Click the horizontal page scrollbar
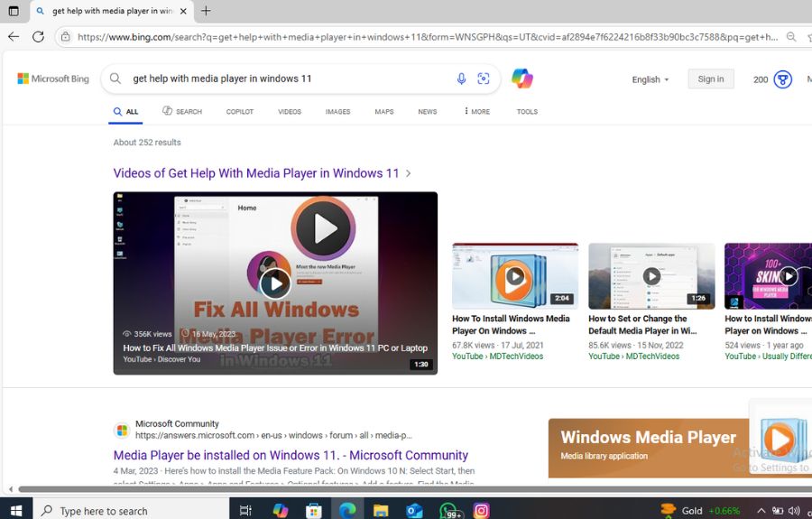The height and width of the screenshot is (519, 812). (414, 489)
